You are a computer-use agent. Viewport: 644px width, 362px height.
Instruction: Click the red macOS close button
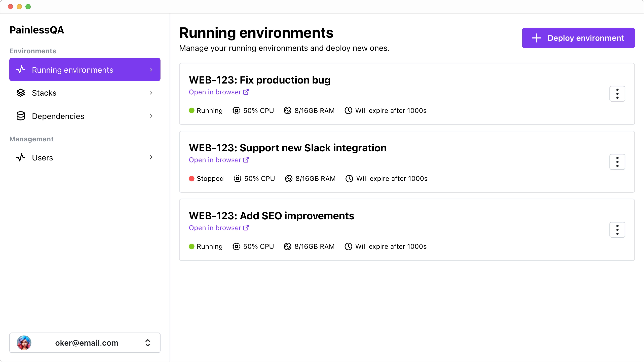pos(10,7)
